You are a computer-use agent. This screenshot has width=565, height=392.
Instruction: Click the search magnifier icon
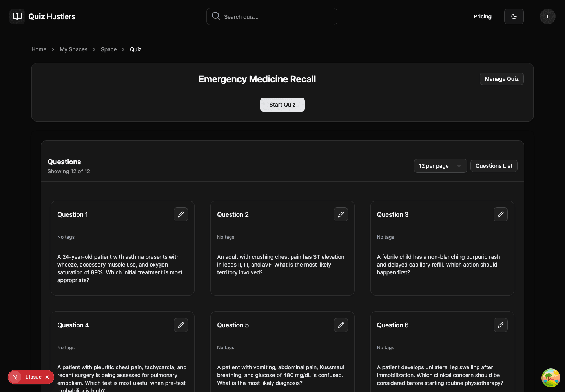216,16
